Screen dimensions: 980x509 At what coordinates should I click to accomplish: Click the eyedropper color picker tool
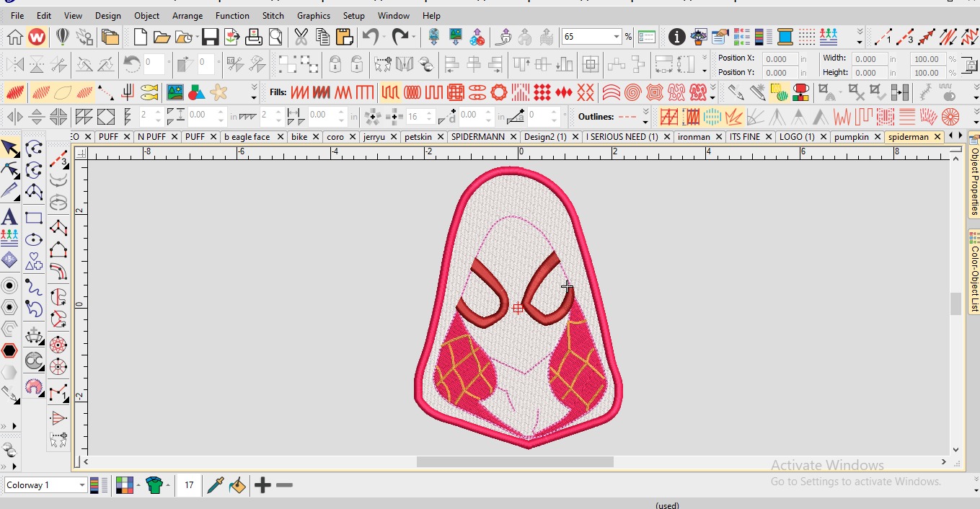(x=215, y=485)
